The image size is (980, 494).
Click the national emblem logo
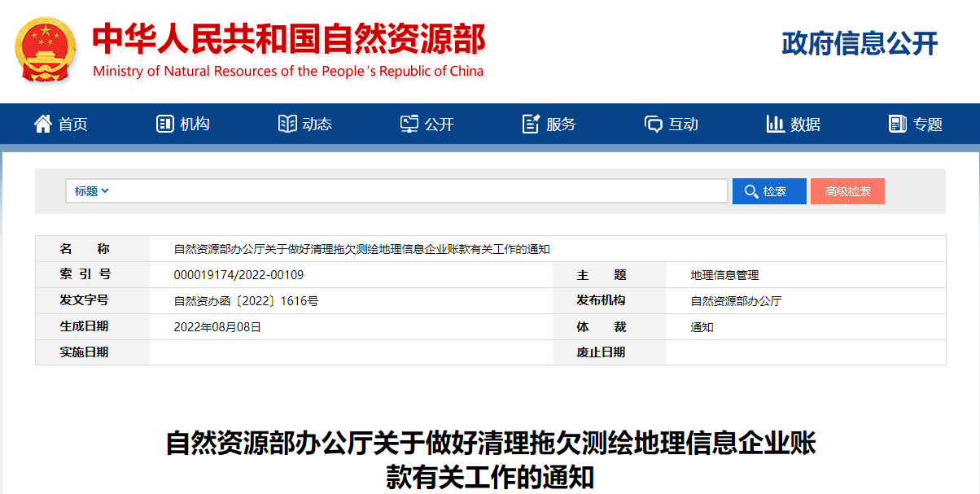(46, 50)
